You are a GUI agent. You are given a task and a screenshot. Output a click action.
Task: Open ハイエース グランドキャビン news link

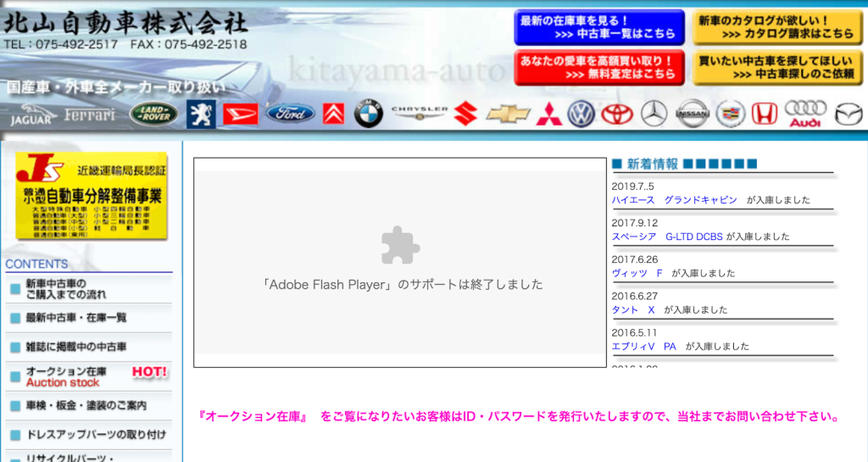(x=675, y=200)
